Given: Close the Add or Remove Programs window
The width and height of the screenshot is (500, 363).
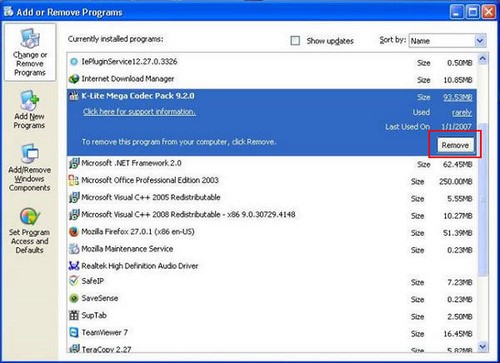Looking at the screenshot, I should point(489,12).
